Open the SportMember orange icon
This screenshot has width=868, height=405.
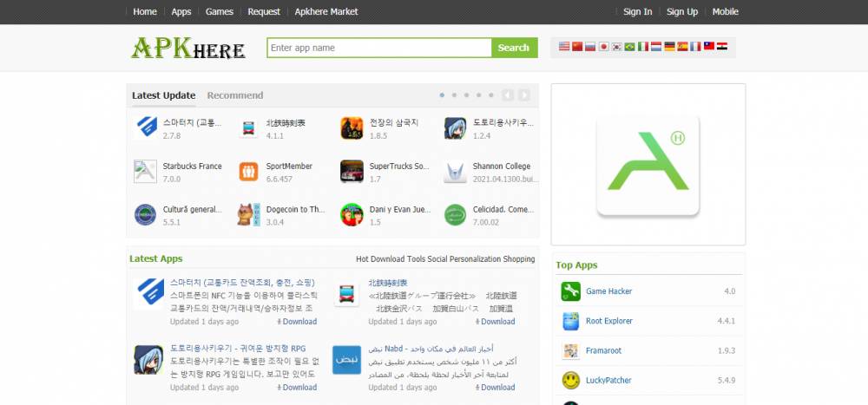tap(248, 172)
